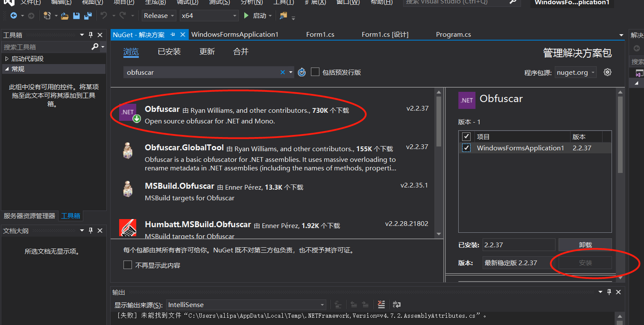Image resolution: width=644 pixels, height=325 pixels.
Task: Open the Program.cs document tab
Action: 453,35
